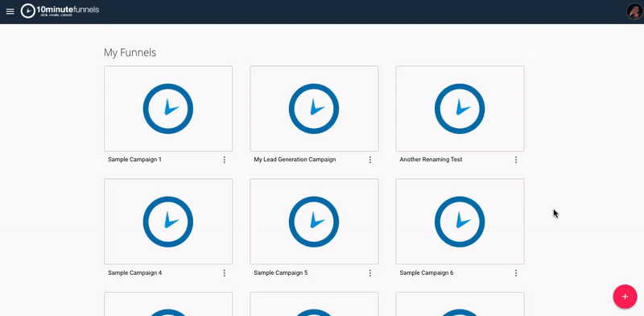Open the Sample Campaign 6 thumbnail

pos(460,222)
